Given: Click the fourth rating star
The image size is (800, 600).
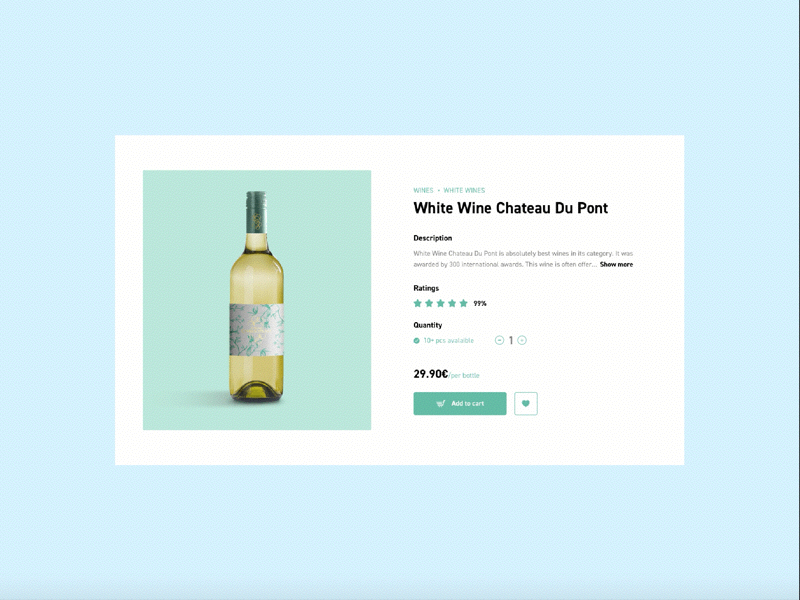Looking at the screenshot, I should click(452, 303).
